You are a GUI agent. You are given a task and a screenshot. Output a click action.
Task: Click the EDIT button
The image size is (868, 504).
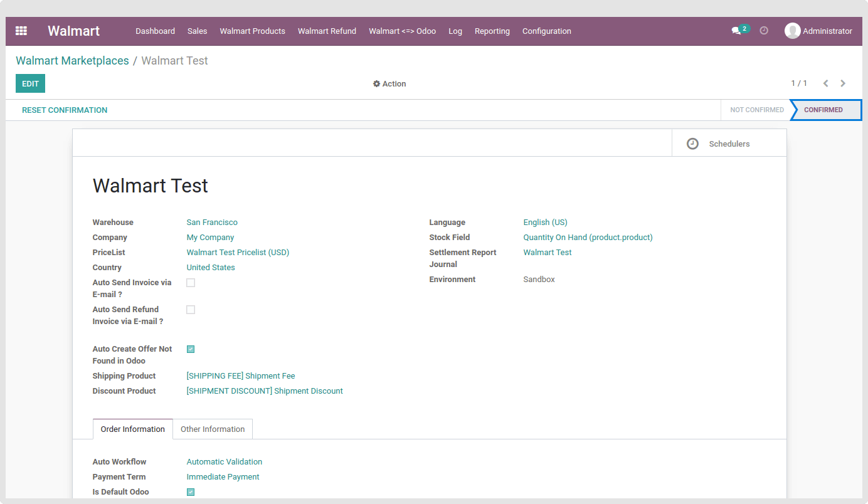coord(30,83)
